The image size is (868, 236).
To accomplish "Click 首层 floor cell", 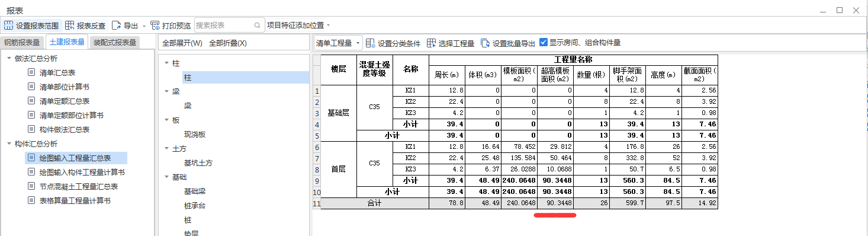I will coord(339,169).
